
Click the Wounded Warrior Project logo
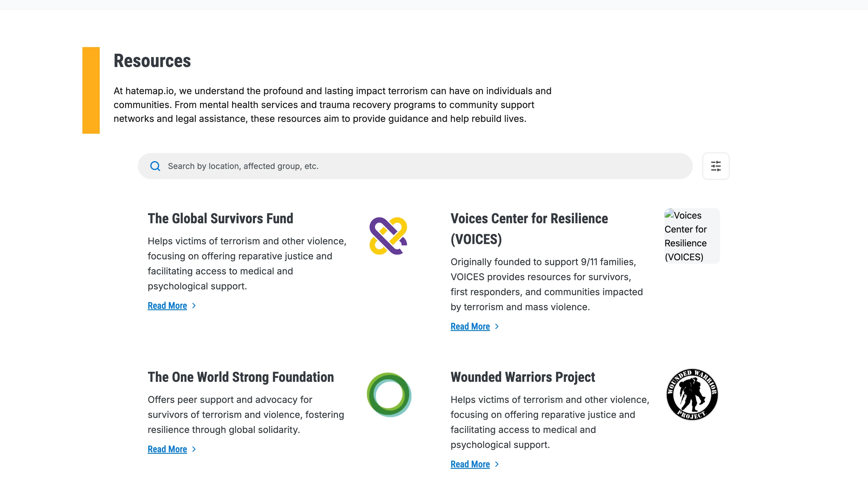pyautogui.click(x=692, y=395)
